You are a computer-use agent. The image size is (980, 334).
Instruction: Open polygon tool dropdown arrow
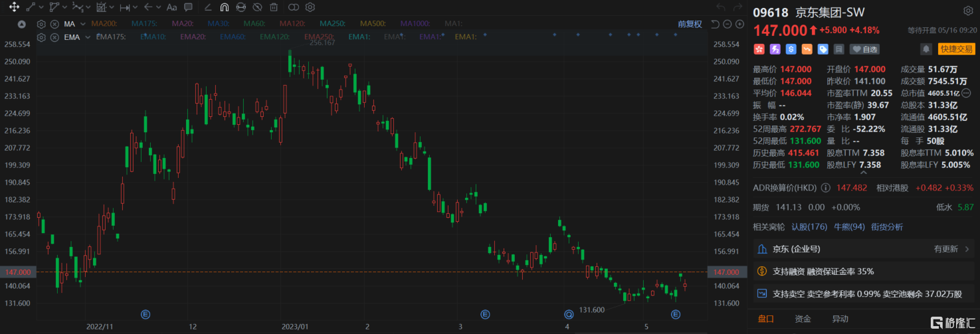pyautogui.click(x=64, y=8)
